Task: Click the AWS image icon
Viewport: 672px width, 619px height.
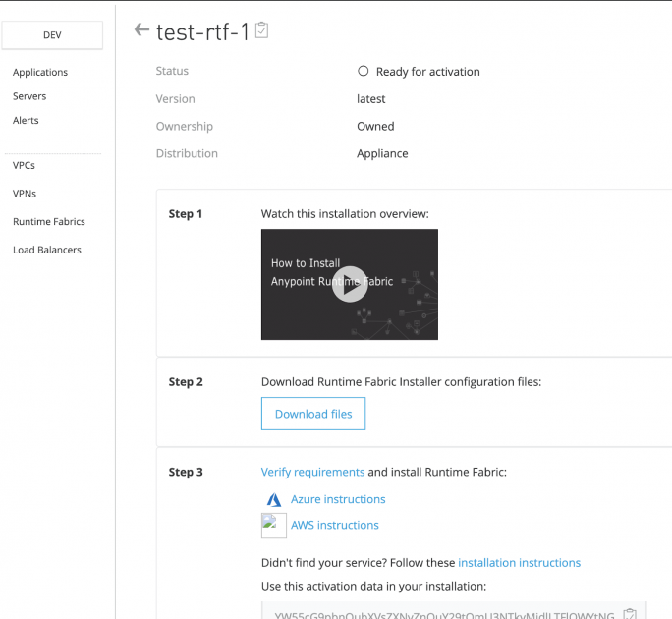Action: 274,525
